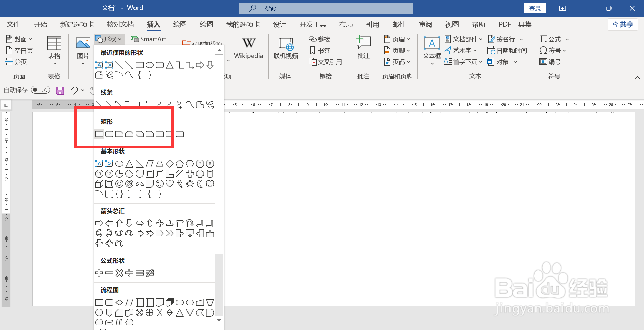644x330 pixels.
Task: Click 交叉引用 cross-reference
Action: pos(325,62)
